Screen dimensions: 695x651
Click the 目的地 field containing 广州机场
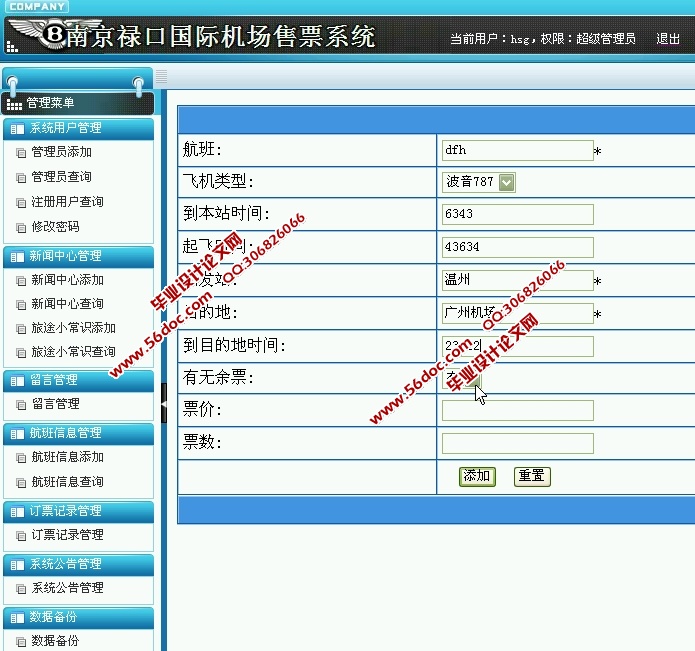point(518,313)
